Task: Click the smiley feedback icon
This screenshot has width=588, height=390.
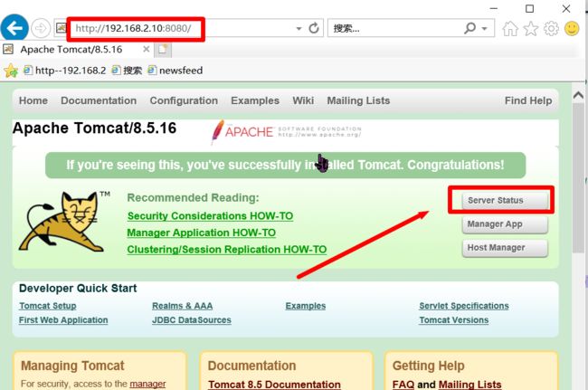Action: (572, 28)
